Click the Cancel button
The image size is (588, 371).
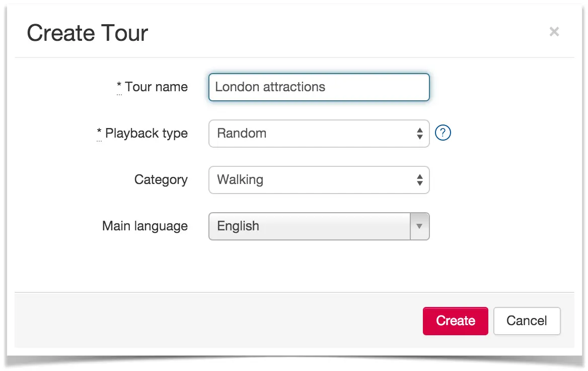click(527, 321)
